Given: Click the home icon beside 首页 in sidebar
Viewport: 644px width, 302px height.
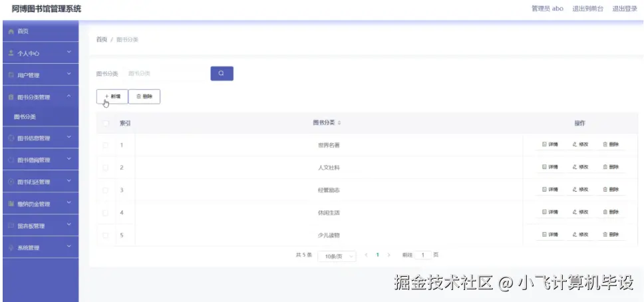Looking at the screenshot, I should [x=11, y=32].
